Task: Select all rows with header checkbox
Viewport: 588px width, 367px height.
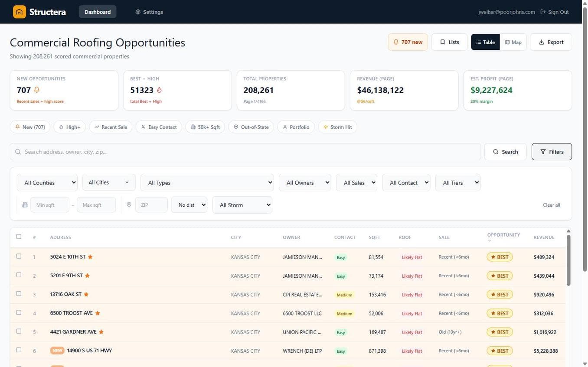Action: pyautogui.click(x=19, y=237)
